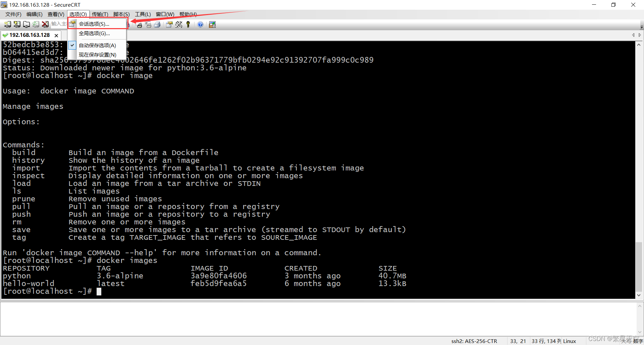Minimize the SecureCRT window
The height and width of the screenshot is (345, 644).
[594, 5]
